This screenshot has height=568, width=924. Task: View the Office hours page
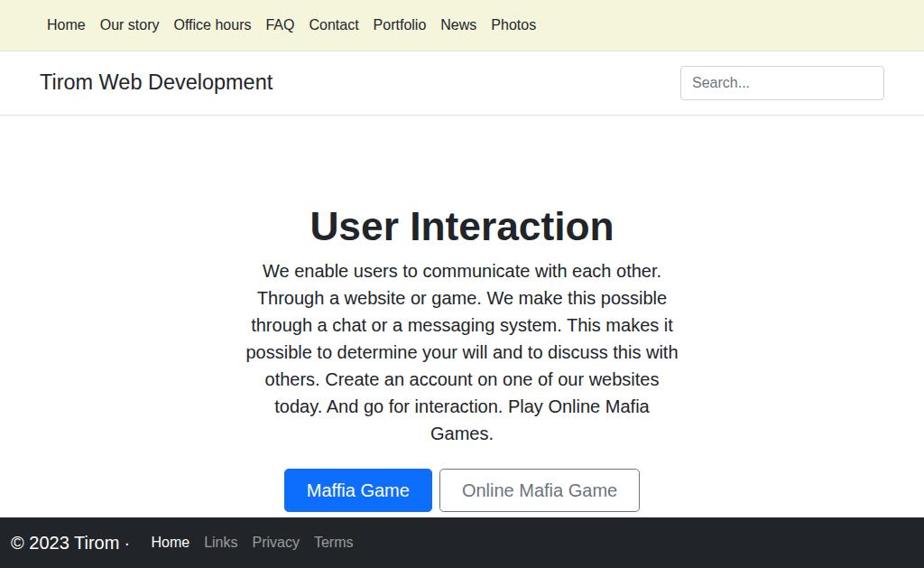pos(212,25)
